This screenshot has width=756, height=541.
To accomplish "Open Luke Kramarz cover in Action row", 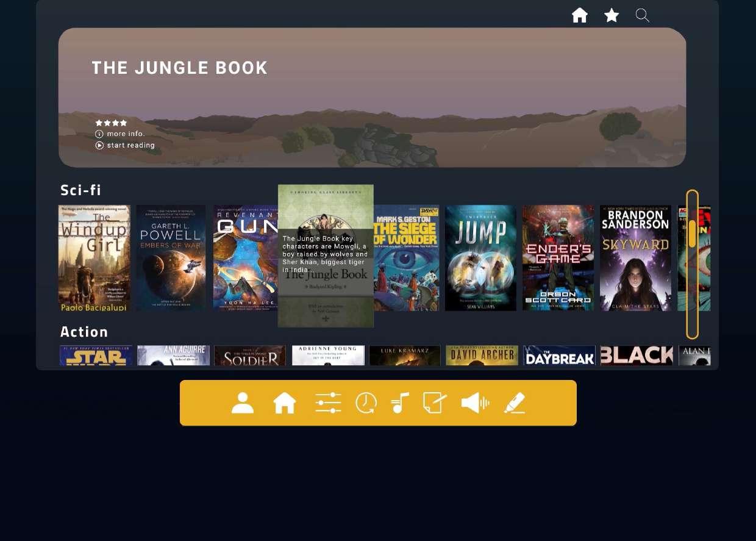I will click(x=405, y=356).
